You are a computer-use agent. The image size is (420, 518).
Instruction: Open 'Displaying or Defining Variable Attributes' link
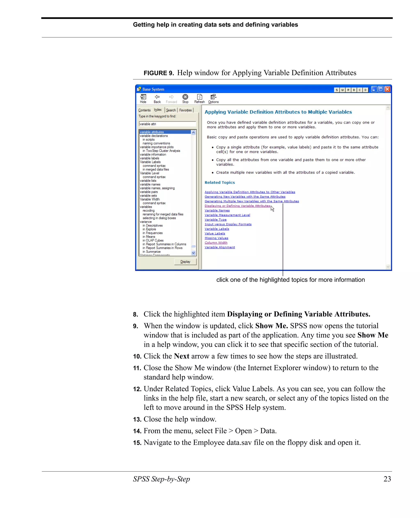tap(237, 206)
